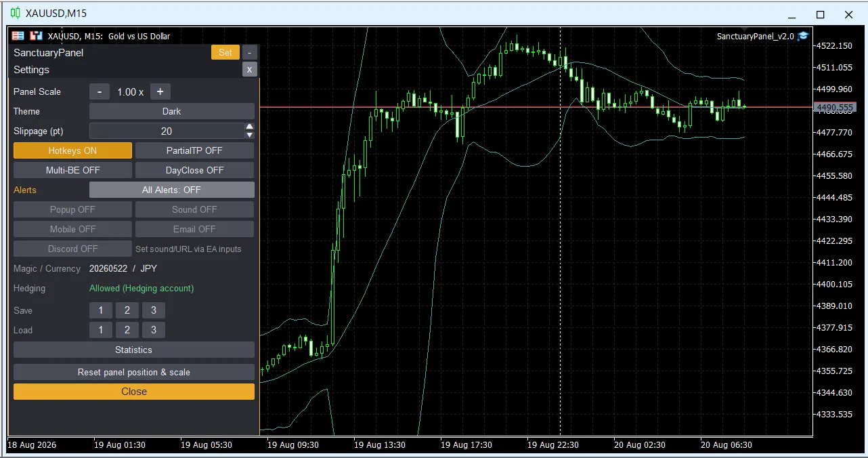
Task: Click the Set sound/URL via EA inputs note
Action: coord(188,249)
